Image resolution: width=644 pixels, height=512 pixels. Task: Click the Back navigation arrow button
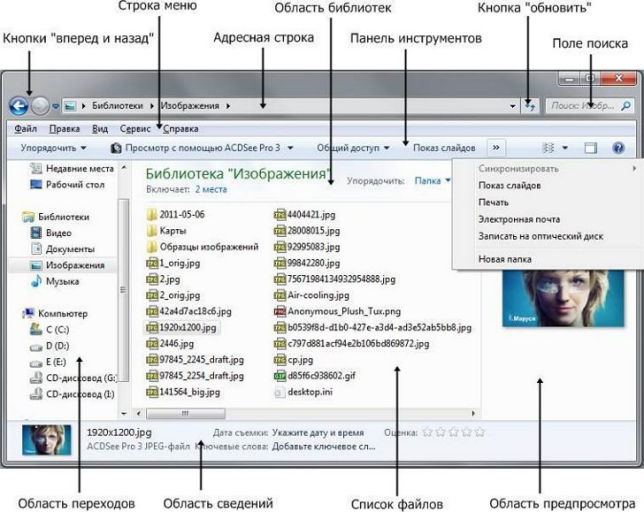[x=18, y=106]
